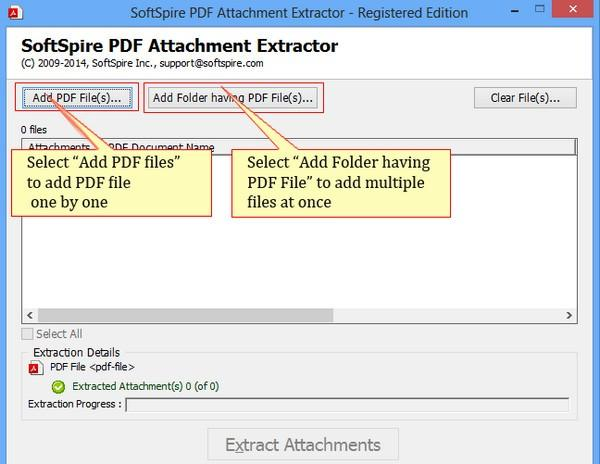
Task: Click the right scroll arrow of the file list
Action: 569,315
